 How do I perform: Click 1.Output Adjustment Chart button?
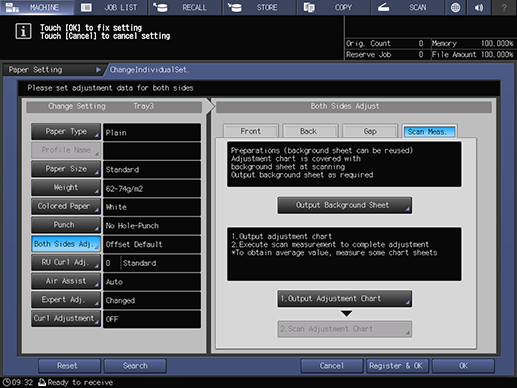(x=345, y=298)
